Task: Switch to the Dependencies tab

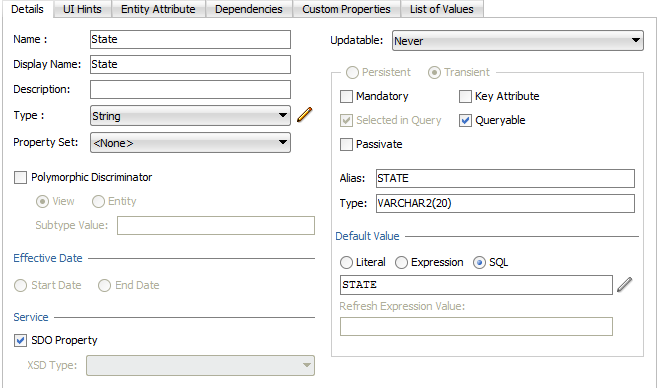Action: click(x=249, y=9)
